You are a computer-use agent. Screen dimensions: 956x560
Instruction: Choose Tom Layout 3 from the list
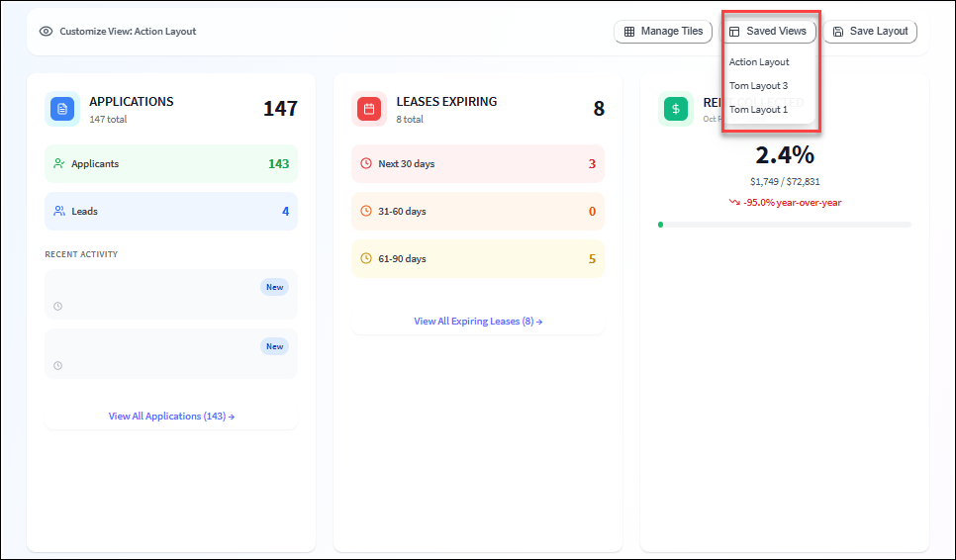[x=758, y=86]
